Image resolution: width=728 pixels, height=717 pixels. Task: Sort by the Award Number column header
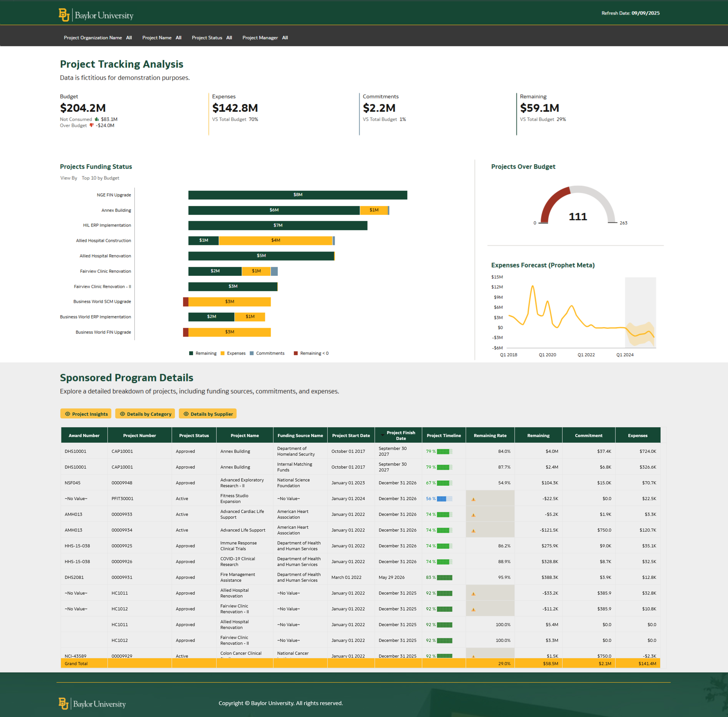coord(84,435)
